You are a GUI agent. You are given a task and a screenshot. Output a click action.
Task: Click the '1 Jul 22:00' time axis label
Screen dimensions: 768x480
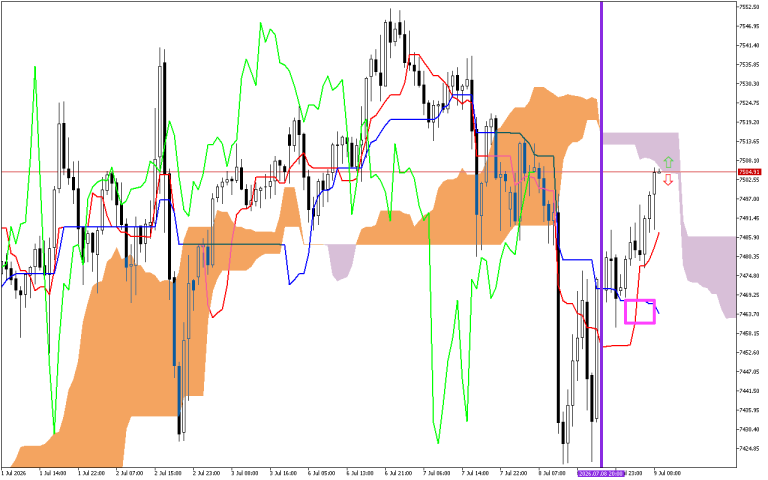(92, 474)
